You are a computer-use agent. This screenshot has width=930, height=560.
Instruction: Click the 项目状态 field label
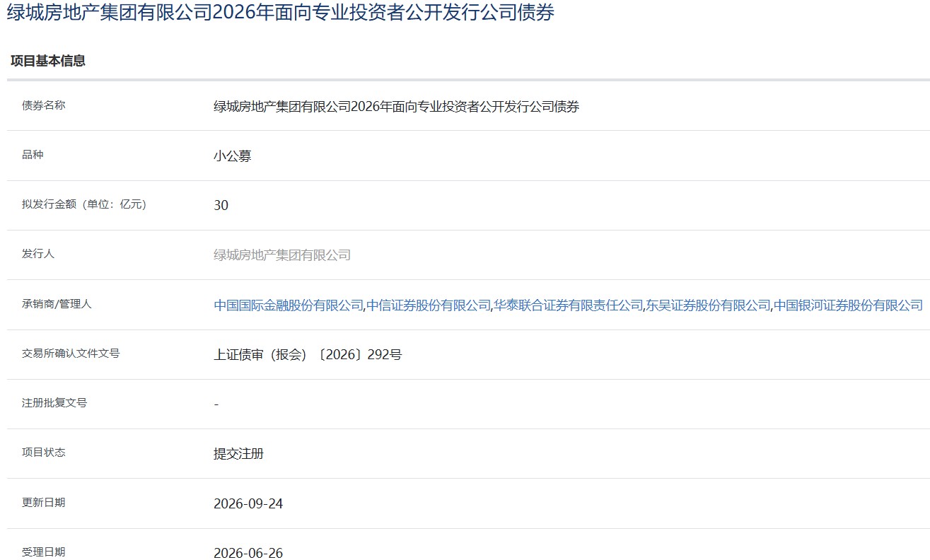click(x=44, y=453)
